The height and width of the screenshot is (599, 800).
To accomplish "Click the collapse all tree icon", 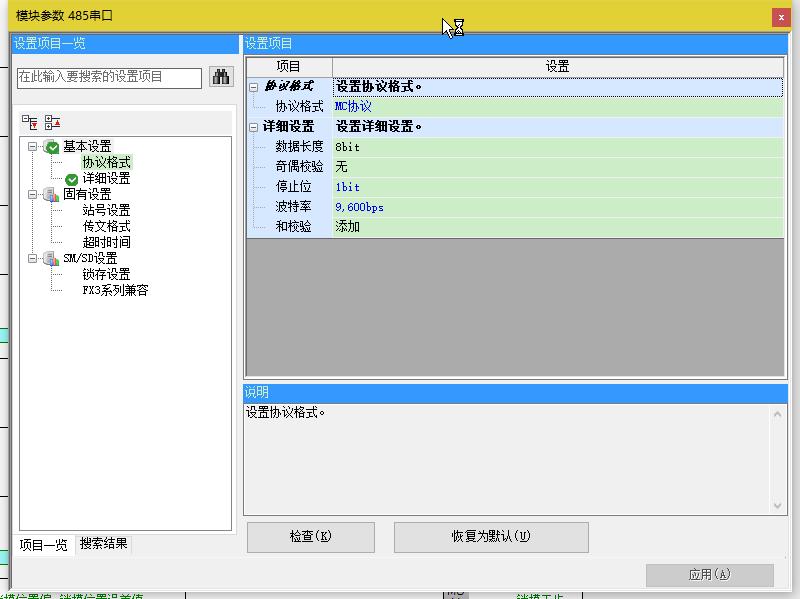I will point(52,122).
